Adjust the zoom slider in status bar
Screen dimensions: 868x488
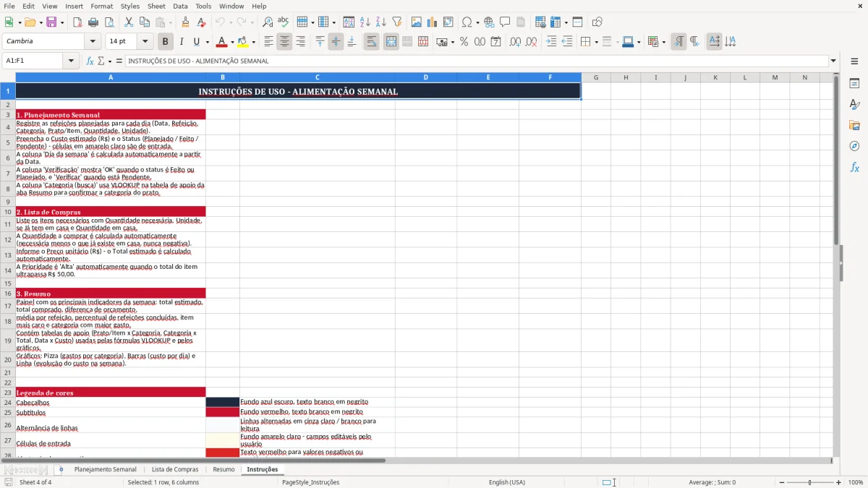(x=809, y=482)
